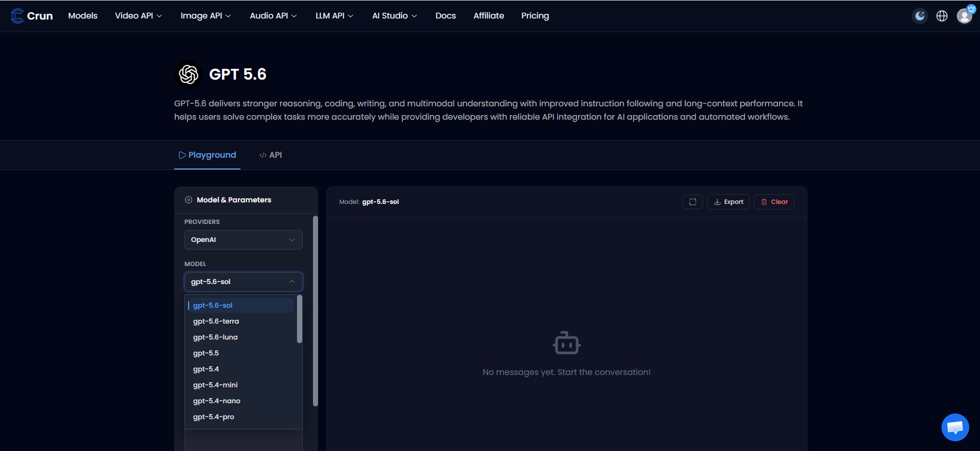980x451 pixels.
Task: Select gpt-5.6-luna model option
Action: (x=241, y=337)
